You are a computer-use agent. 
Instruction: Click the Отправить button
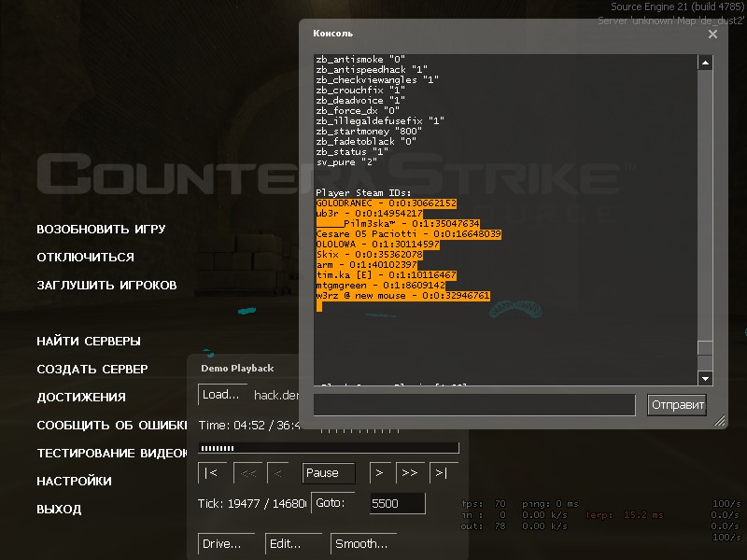677,405
